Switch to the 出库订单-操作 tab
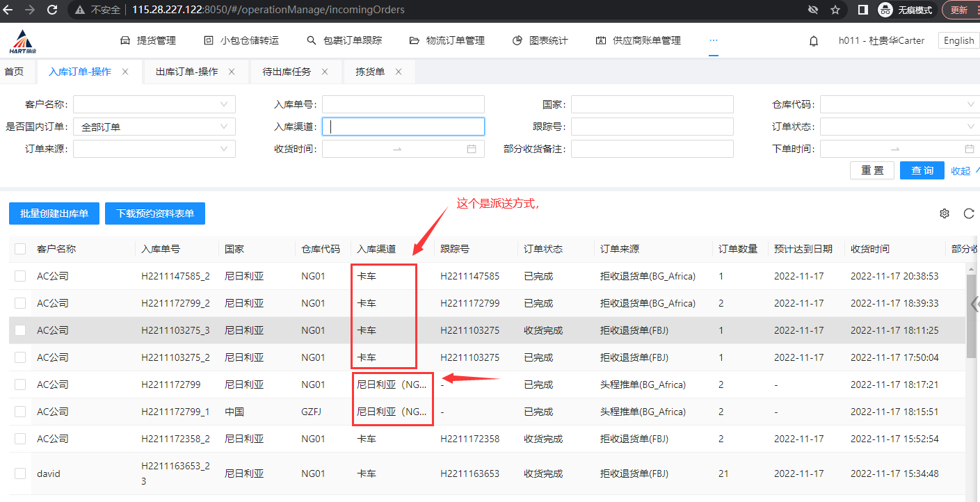The image size is (980, 502). pos(186,72)
